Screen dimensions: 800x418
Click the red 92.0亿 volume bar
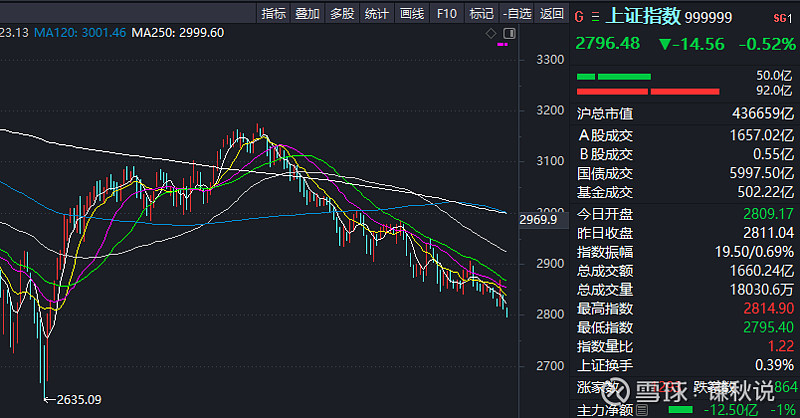pos(648,92)
